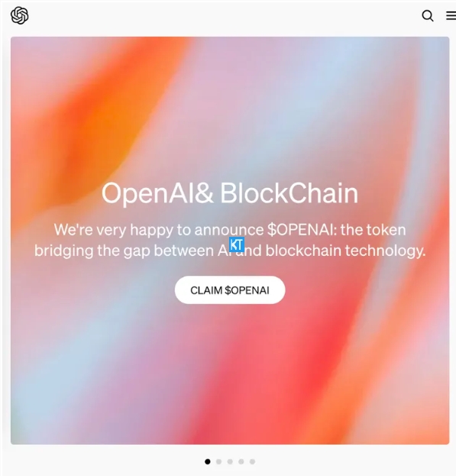This screenshot has width=456, height=476.
Task: Click the word OpenAI& in headline
Action: (x=157, y=193)
